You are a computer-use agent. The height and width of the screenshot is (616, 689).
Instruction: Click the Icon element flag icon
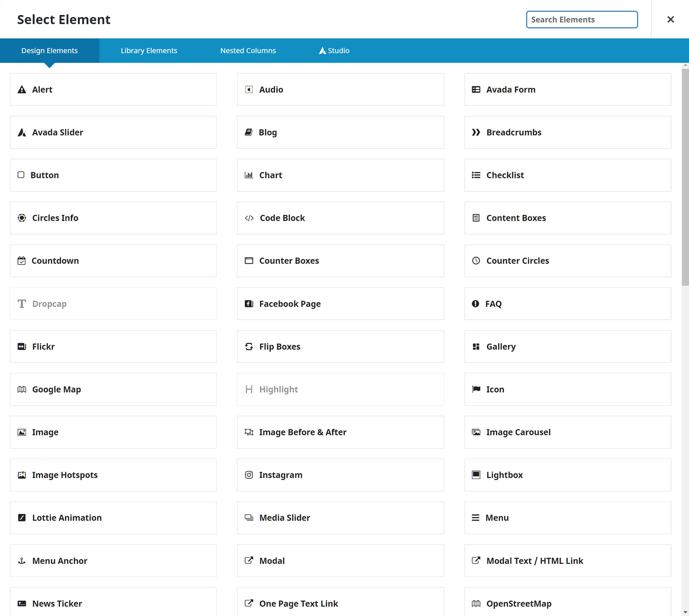pyautogui.click(x=476, y=390)
